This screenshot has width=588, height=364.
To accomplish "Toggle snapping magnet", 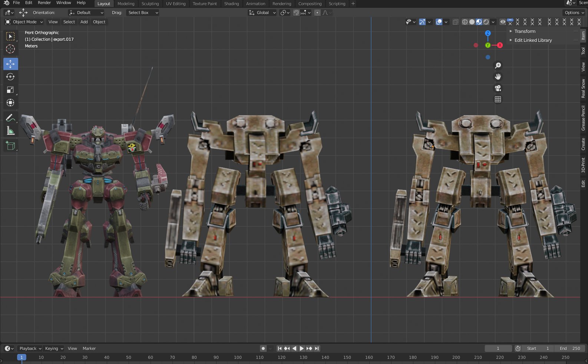I will click(x=296, y=13).
